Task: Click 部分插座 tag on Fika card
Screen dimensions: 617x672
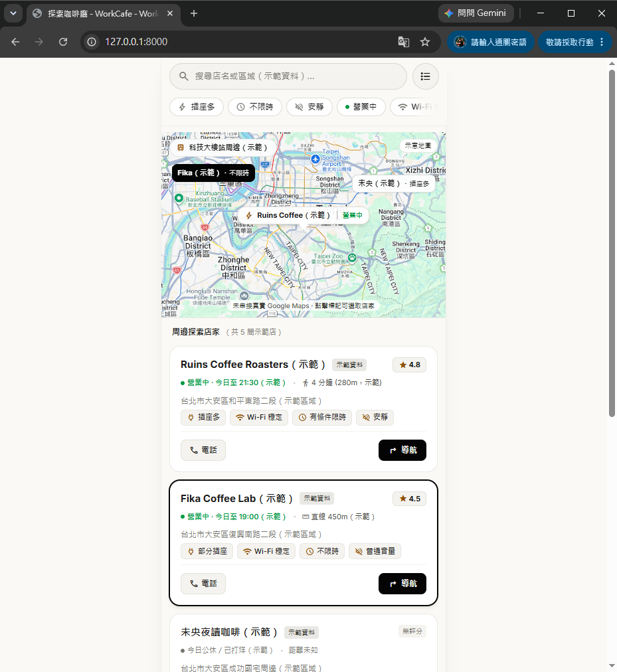Action: click(x=207, y=551)
